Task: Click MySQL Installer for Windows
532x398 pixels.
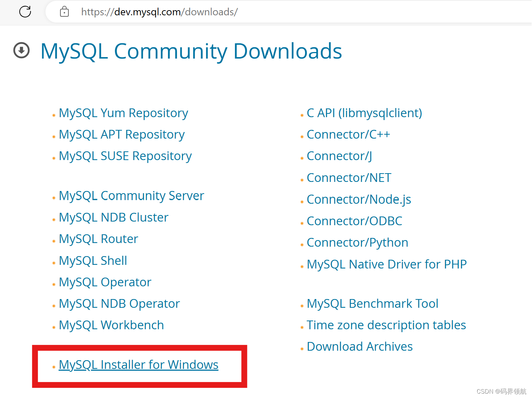Action: (138, 365)
